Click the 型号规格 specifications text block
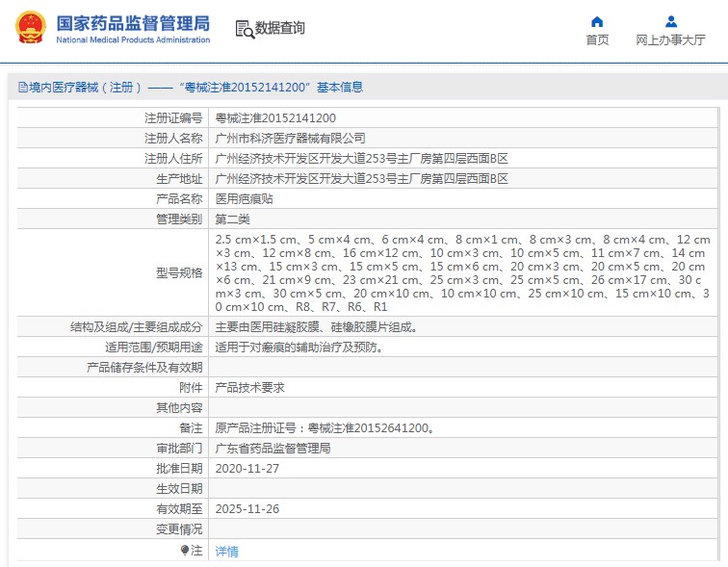728x567 pixels. 463,272
